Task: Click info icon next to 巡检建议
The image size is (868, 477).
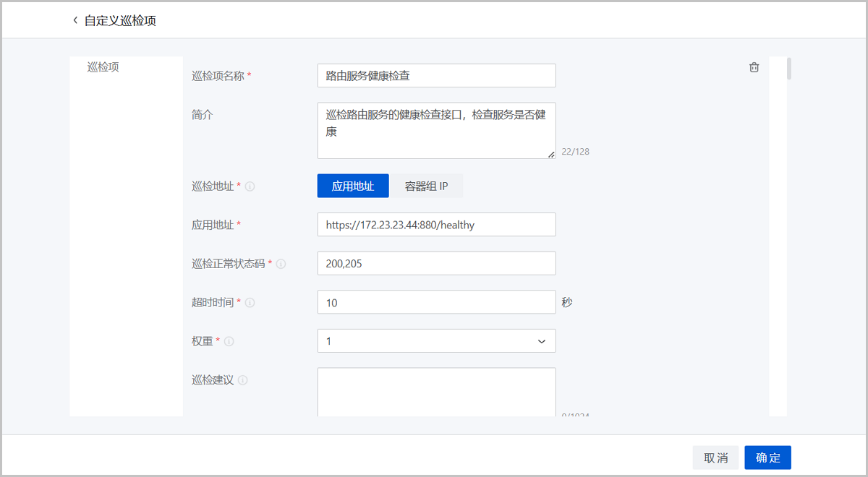Action: 243,380
